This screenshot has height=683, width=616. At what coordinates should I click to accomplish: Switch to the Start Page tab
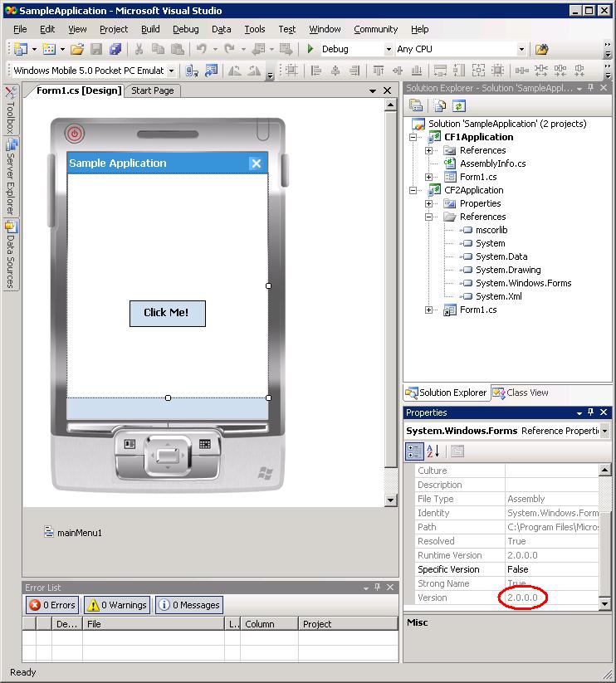point(153,90)
